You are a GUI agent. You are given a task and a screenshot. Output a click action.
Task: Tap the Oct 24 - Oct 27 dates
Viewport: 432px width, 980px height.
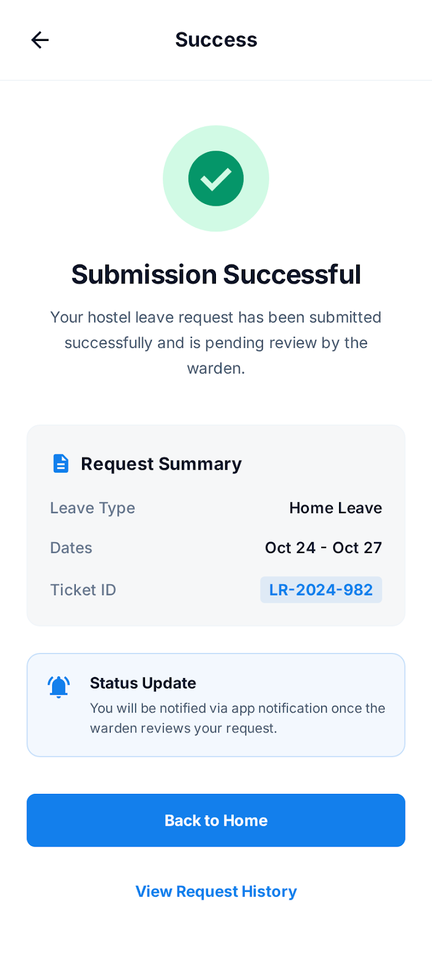(323, 548)
